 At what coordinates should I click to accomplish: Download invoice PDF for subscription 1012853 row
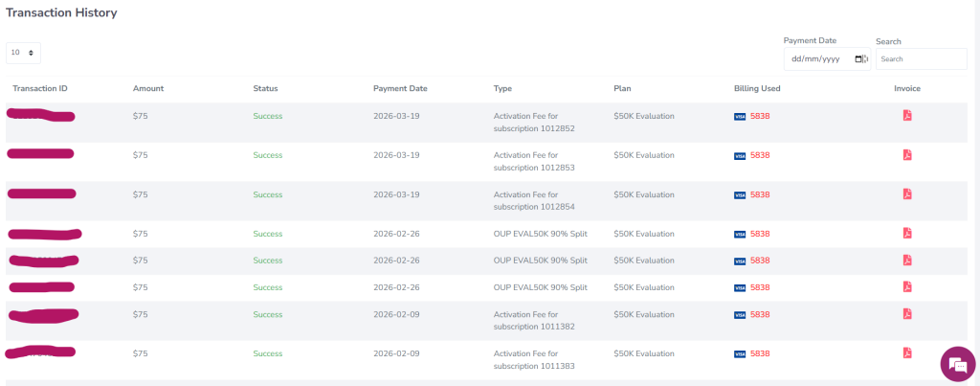(x=907, y=154)
